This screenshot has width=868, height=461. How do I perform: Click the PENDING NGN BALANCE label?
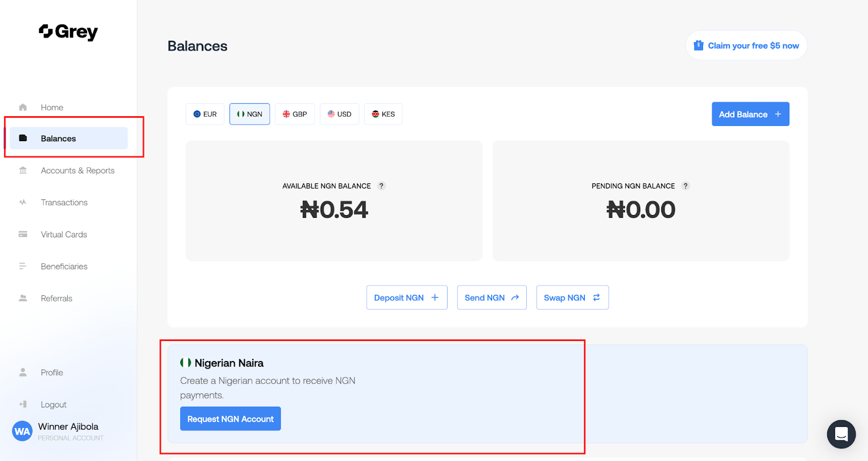633,186
